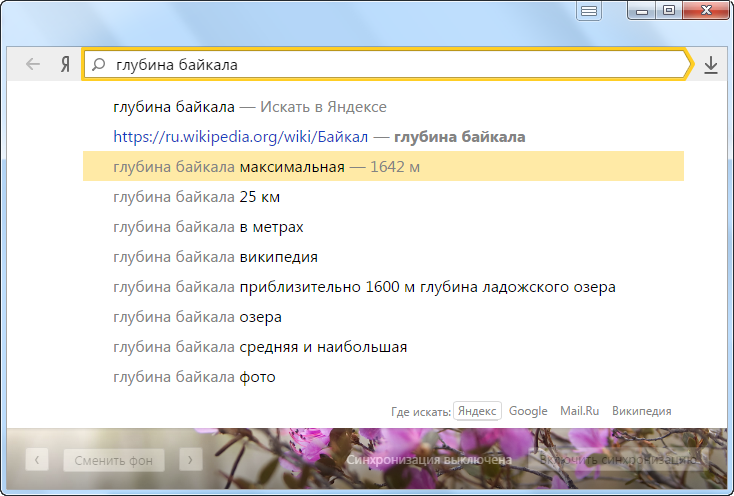The image size is (734, 496).
Task: Click the "Сменить фон" button
Action: [x=114, y=460]
